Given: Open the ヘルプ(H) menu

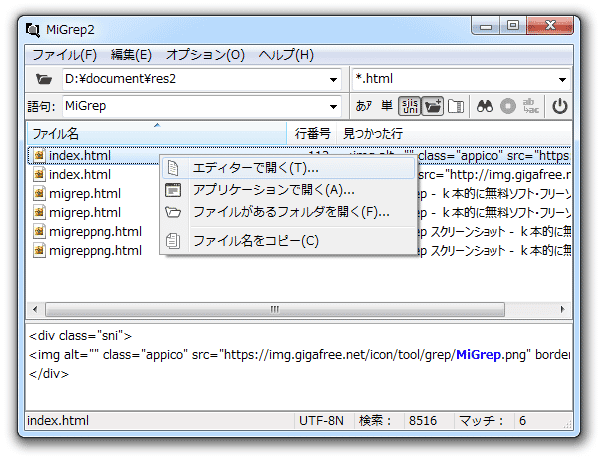Looking at the screenshot, I should pos(286,55).
